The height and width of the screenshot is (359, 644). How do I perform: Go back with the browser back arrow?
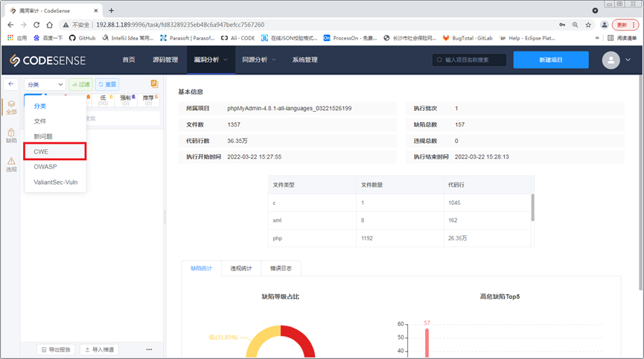(x=10, y=25)
